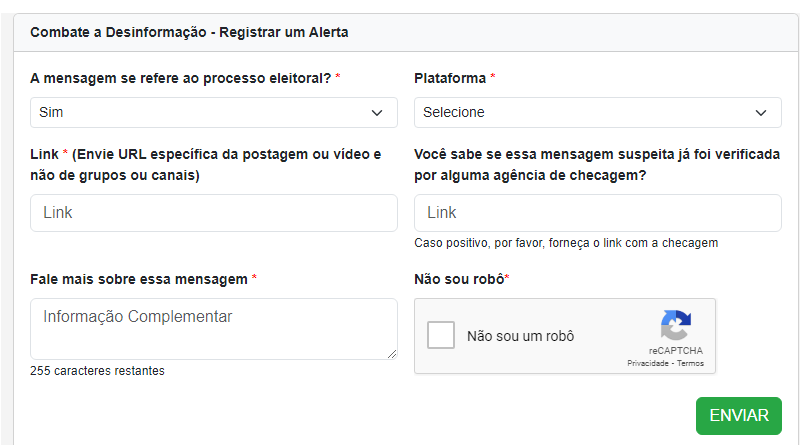This screenshot has width=800, height=445.
Task: Focus the checking agency Link field
Action: coord(597,213)
